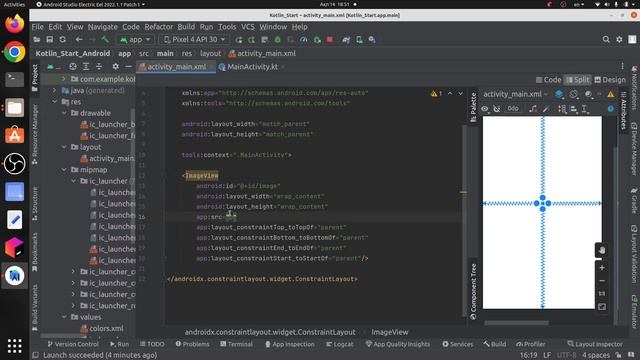Viewport: 640px width, 360px height.
Task: Open the VCS menu
Action: 248,27
